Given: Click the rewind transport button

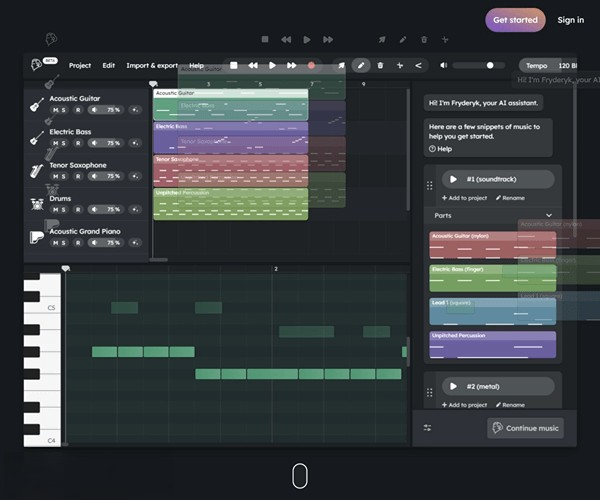Looking at the screenshot, I should [253, 65].
